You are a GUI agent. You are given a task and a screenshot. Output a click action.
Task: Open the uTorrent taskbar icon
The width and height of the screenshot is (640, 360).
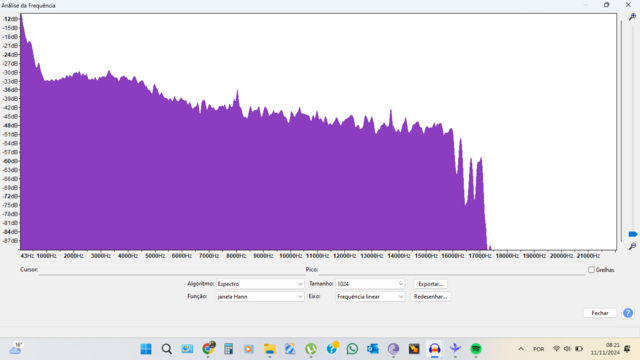pos(311,349)
